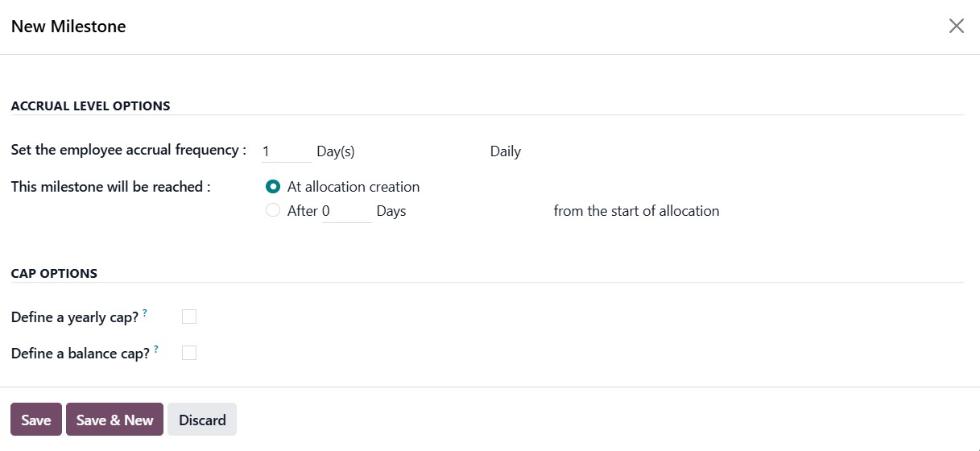
Task: Click the Save button
Action: [36, 420]
